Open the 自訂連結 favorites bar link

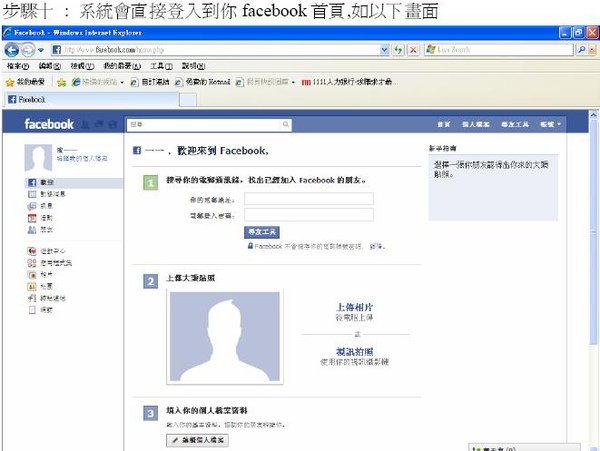[150, 82]
